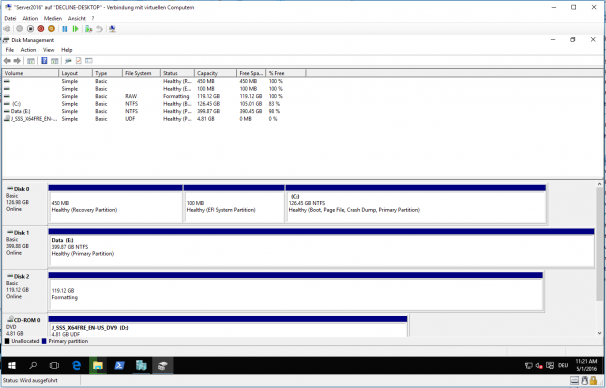The width and height of the screenshot is (606, 388).
Task: Open the Disk Management Action menu
Action: pos(28,50)
